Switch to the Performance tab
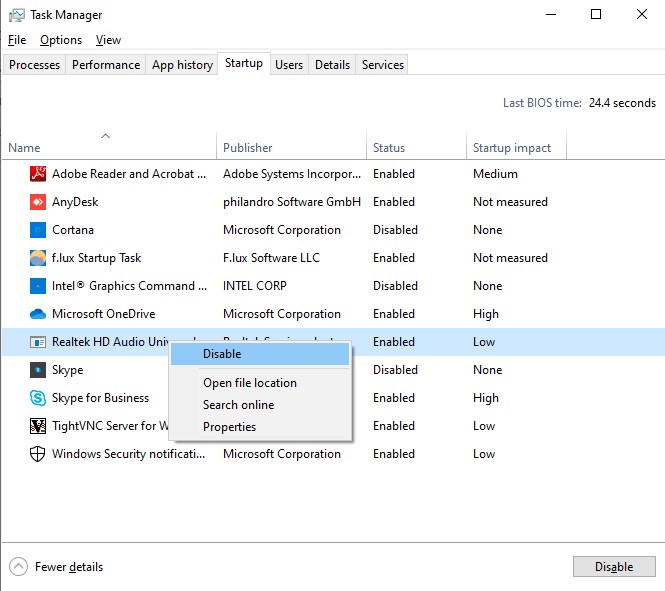This screenshot has width=665, height=591. pyautogui.click(x=106, y=64)
